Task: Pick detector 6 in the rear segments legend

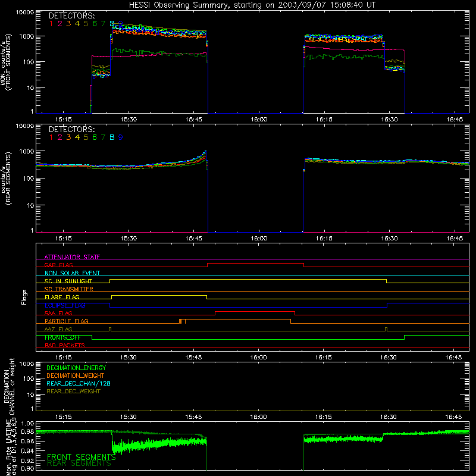Action: 95,137
